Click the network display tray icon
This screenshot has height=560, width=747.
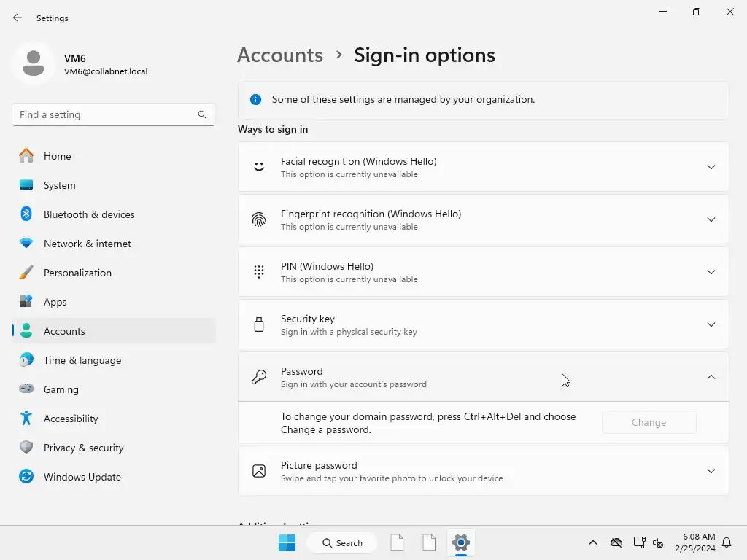(x=639, y=542)
